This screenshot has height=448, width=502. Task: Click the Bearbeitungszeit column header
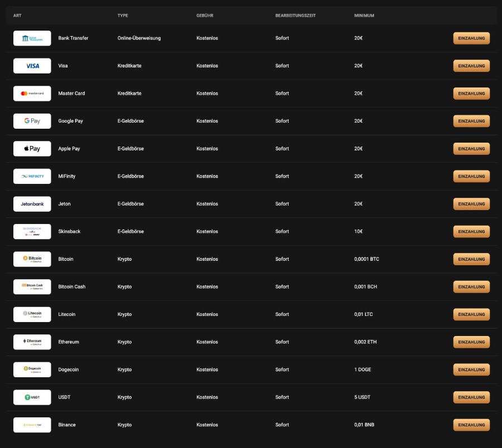pos(295,16)
